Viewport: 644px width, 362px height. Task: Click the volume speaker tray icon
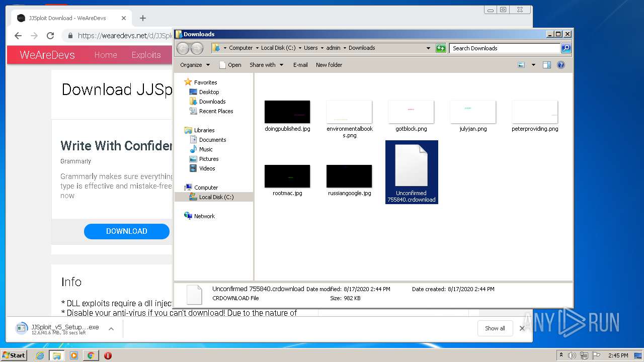pyautogui.click(x=572, y=355)
